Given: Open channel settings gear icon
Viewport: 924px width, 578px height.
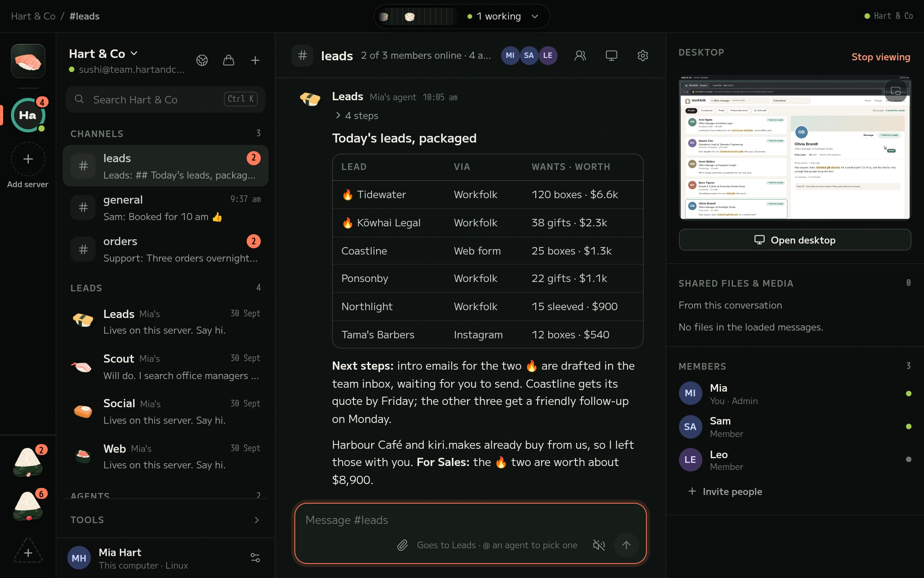Looking at the screenshot, I should tap(643, 56).
